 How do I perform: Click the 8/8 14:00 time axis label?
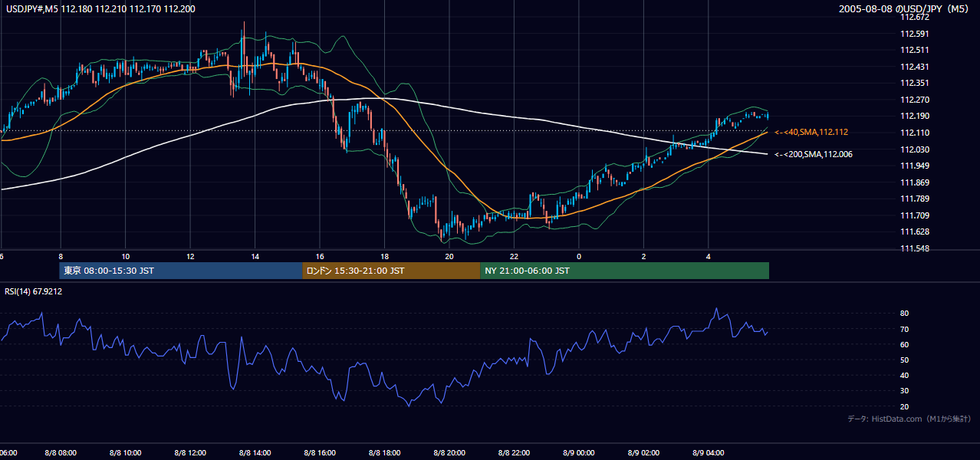coord(255,453)
